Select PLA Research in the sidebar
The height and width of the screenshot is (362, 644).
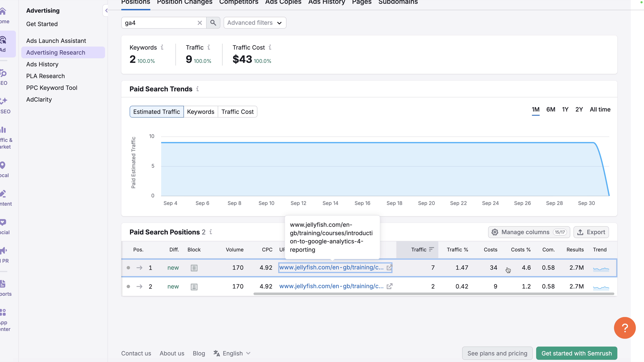46,76
